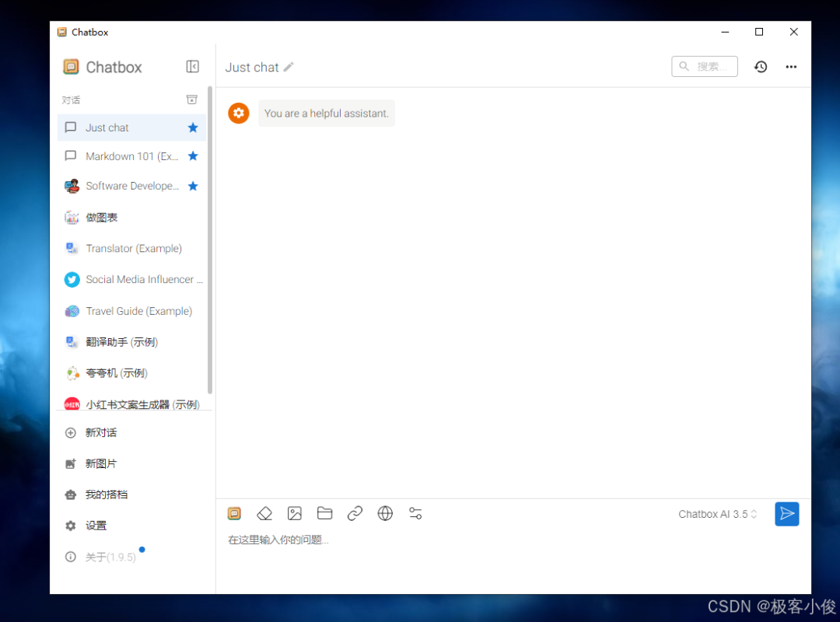This screenshot has height=622, width=840.
Task: Open the 关于(1.9.5) about page
Action: coord(132,557)
